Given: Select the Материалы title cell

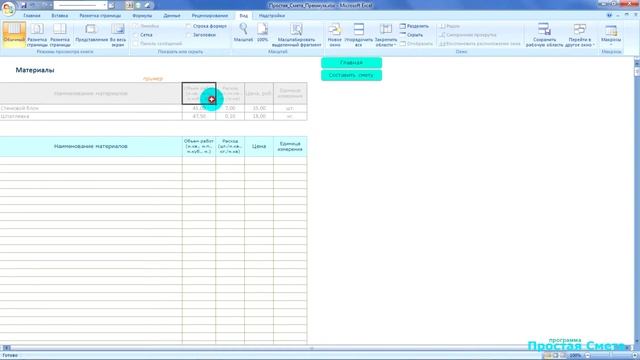Looking at the screenshot, I should coord(35,70).
